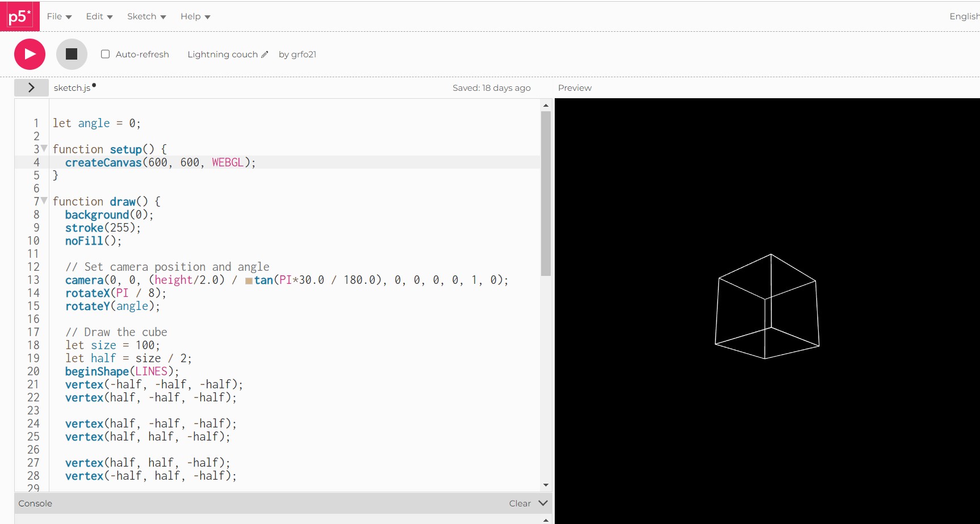Click the editor scroll-up arrow
980x524 pixels.
[x=546, y=106]
